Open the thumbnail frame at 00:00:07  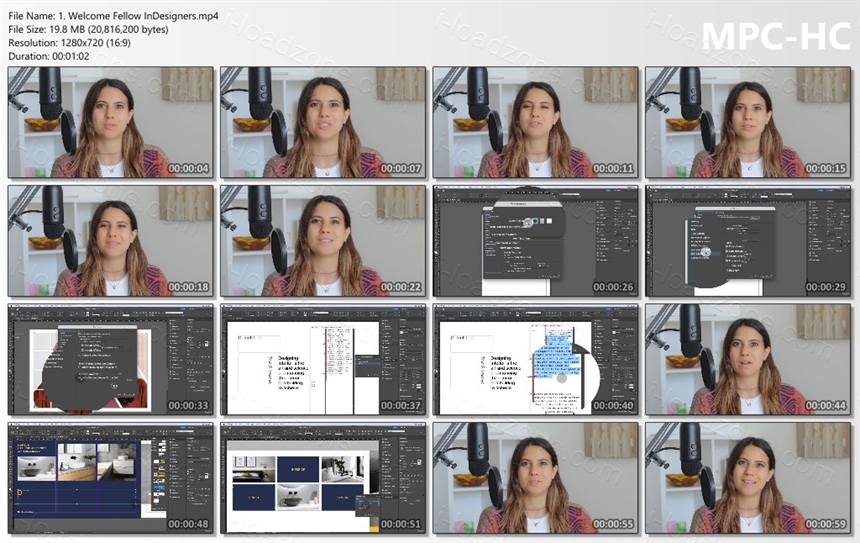pos(323,122)
